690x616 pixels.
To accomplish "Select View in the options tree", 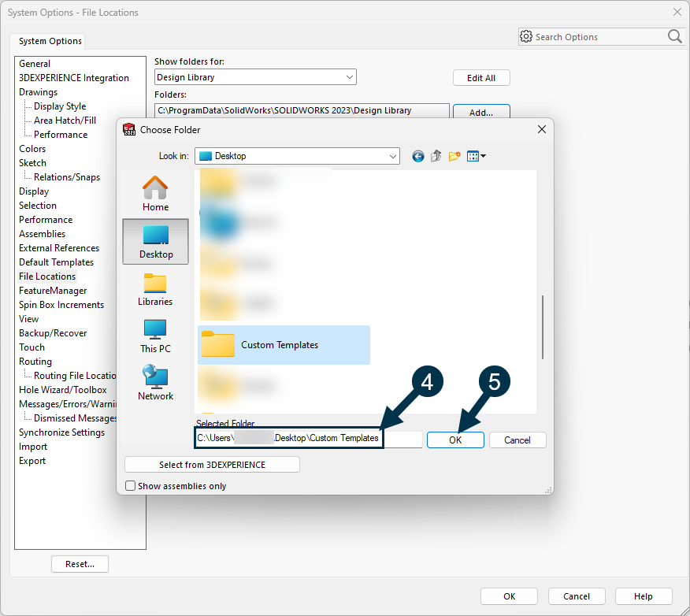I will pyautogui.click(x=28, y=319).
